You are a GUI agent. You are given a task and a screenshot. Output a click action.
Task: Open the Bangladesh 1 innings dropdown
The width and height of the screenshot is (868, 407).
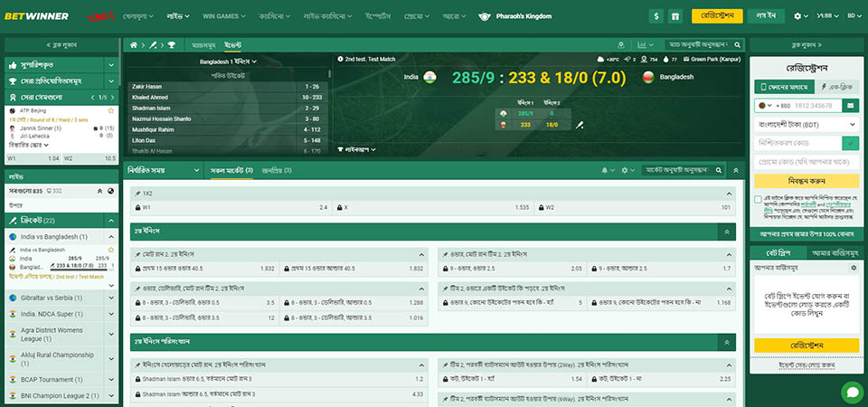pos(227,62)
